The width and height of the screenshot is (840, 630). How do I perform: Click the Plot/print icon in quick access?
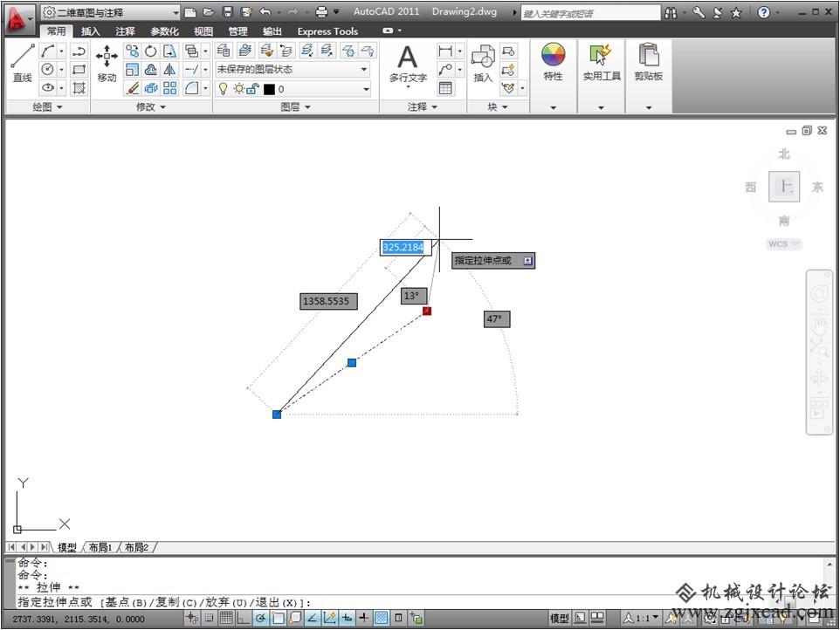pyautogui.click(x=321, y=11)
